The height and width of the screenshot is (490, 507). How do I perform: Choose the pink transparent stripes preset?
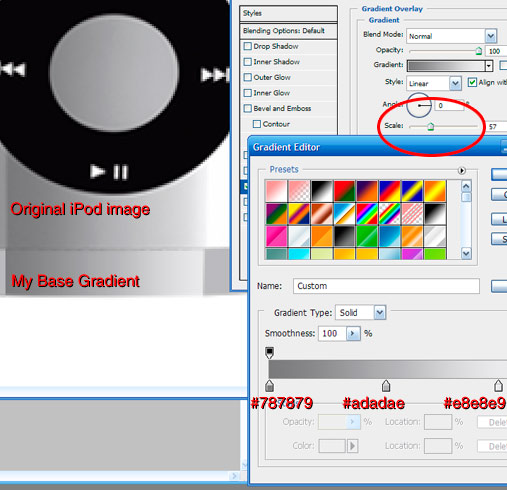pos(413,214)
